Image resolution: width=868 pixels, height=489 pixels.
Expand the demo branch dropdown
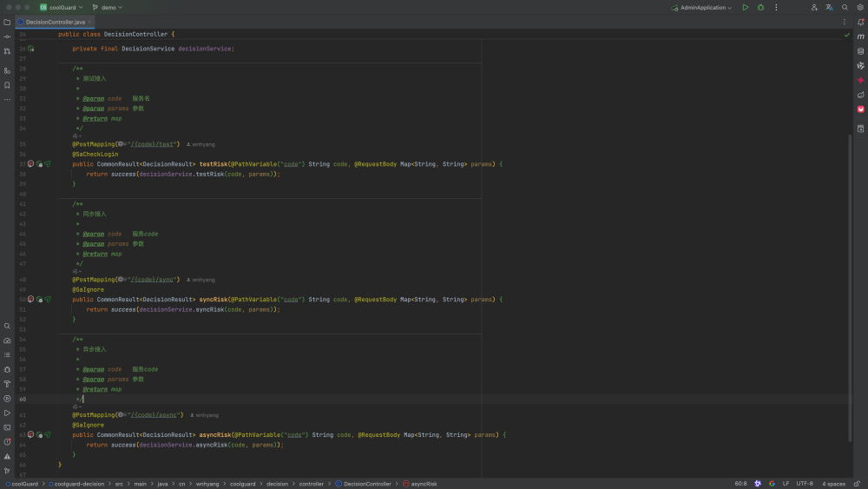pyautogui.click(x=108, y=7)
